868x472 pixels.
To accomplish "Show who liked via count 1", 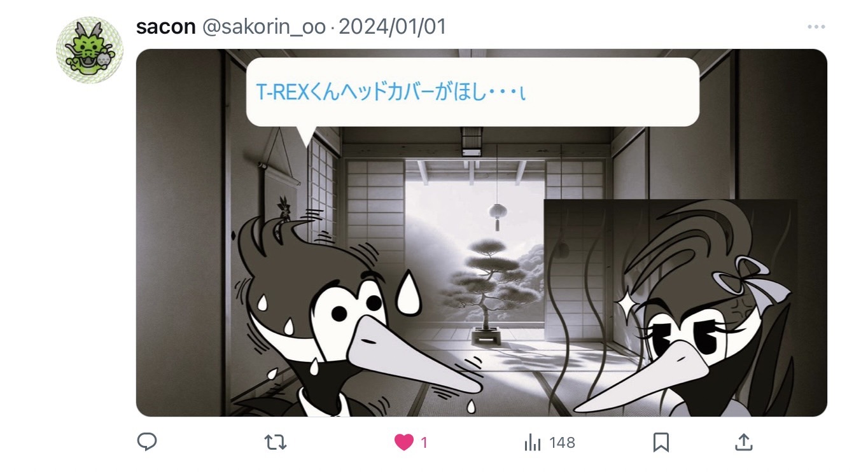I will [424, 443].
